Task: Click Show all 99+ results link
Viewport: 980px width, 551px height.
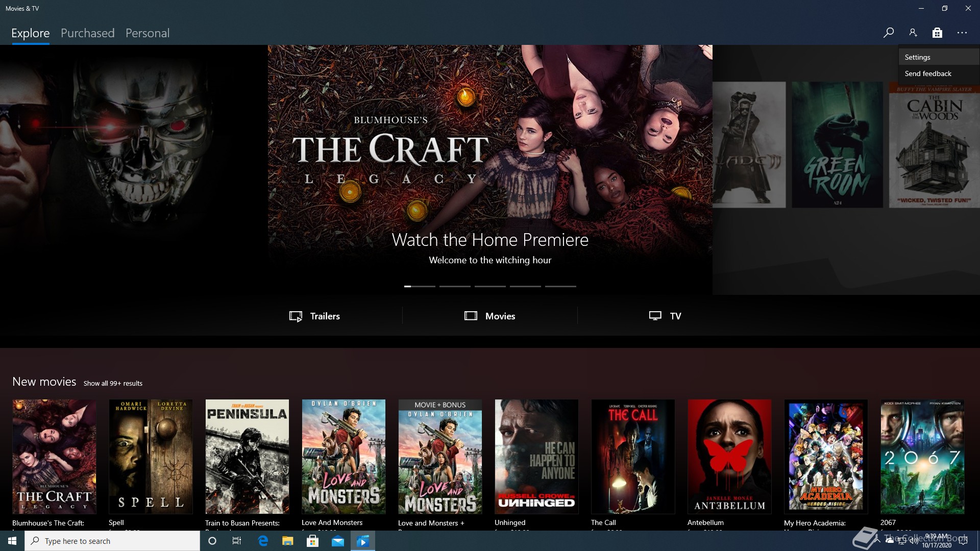Action: pyautogui.click(x=113, y=383)
